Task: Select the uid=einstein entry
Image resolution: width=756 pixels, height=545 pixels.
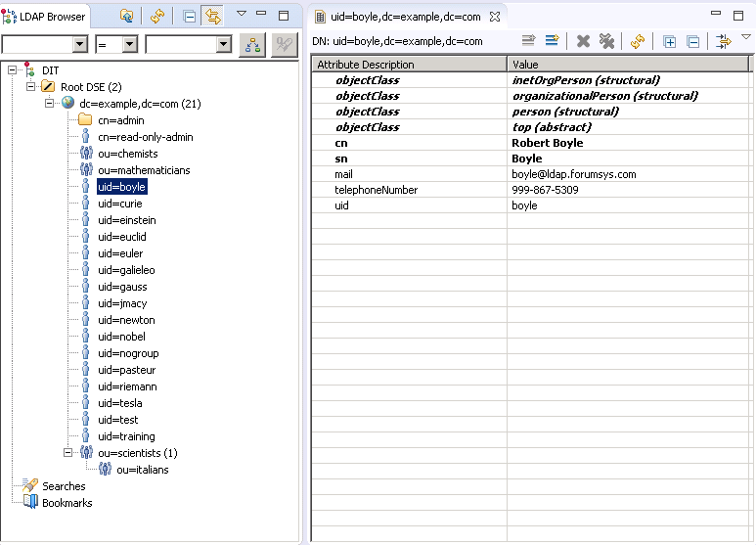Action: coord(127,220)
